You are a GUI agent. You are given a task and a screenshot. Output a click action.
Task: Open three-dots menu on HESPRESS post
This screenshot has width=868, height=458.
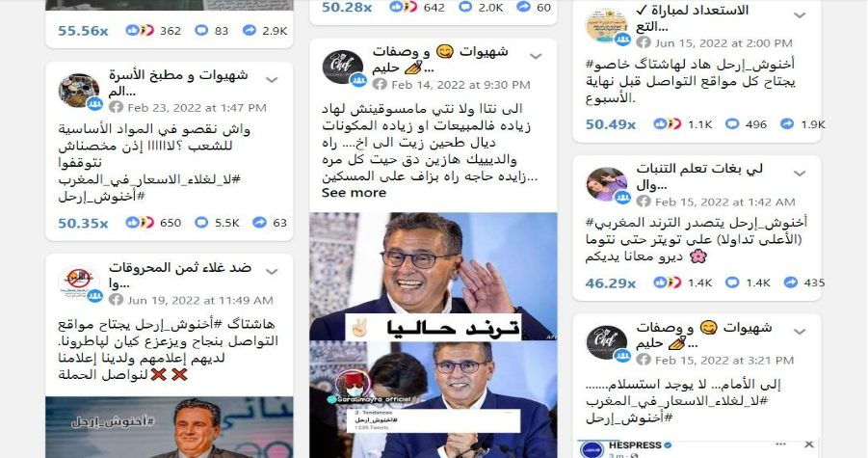780,445
